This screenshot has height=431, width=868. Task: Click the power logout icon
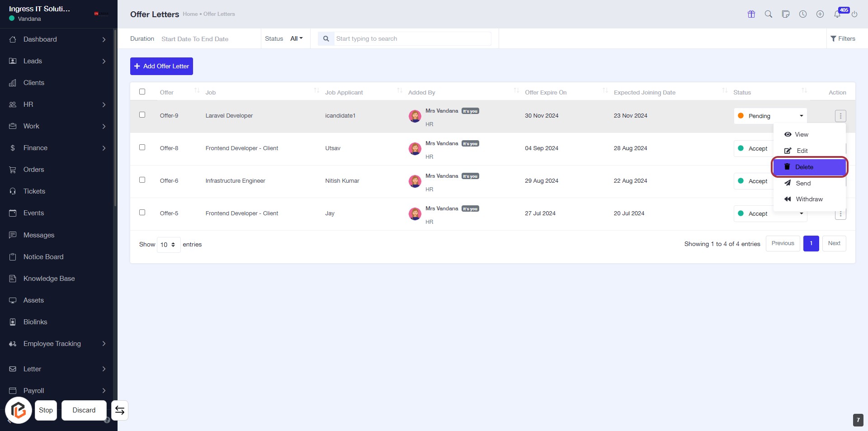854,14
